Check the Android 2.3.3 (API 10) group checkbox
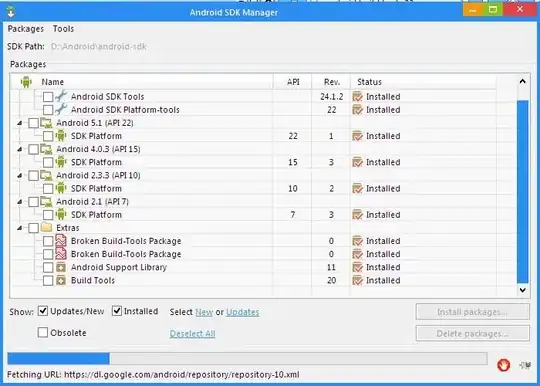 coord(33,175)
